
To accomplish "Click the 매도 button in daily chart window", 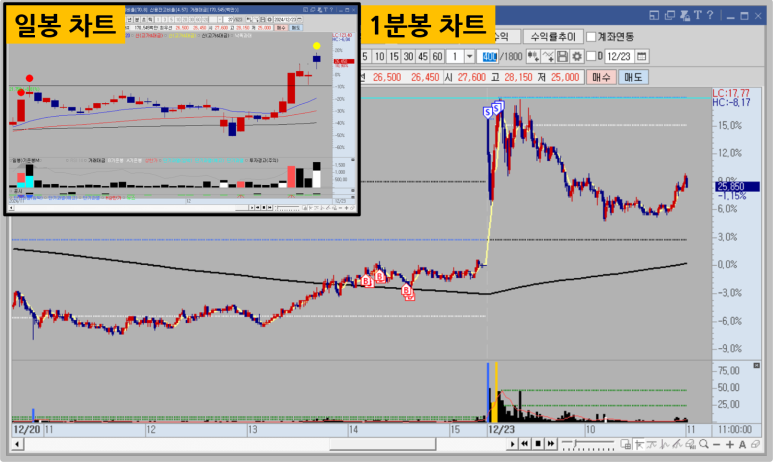I will (x=295, y=28).
